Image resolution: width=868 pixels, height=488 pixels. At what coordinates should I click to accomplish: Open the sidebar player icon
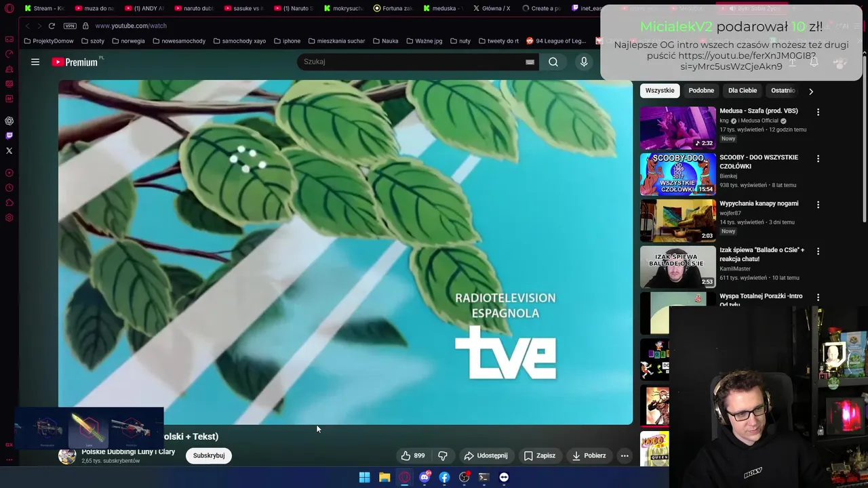[x=9, y=173]
